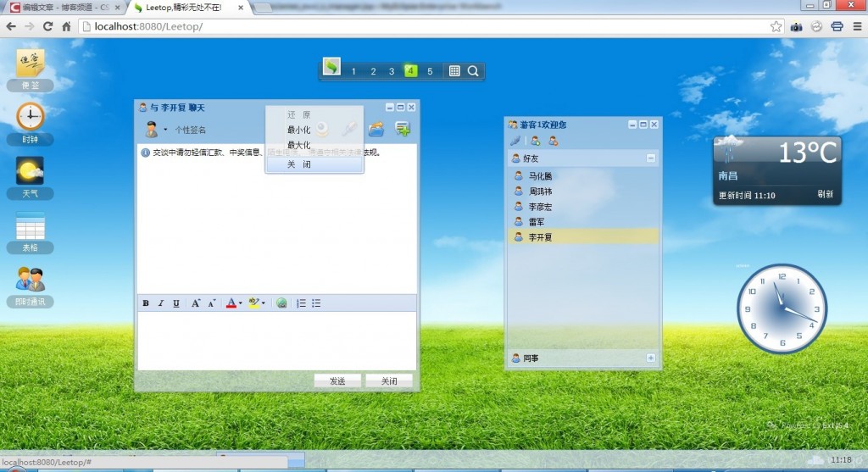Viewport: 868px width, 472px height.
Task: Click the 南昌 city name in weather widget
Action: pos(728,176)
